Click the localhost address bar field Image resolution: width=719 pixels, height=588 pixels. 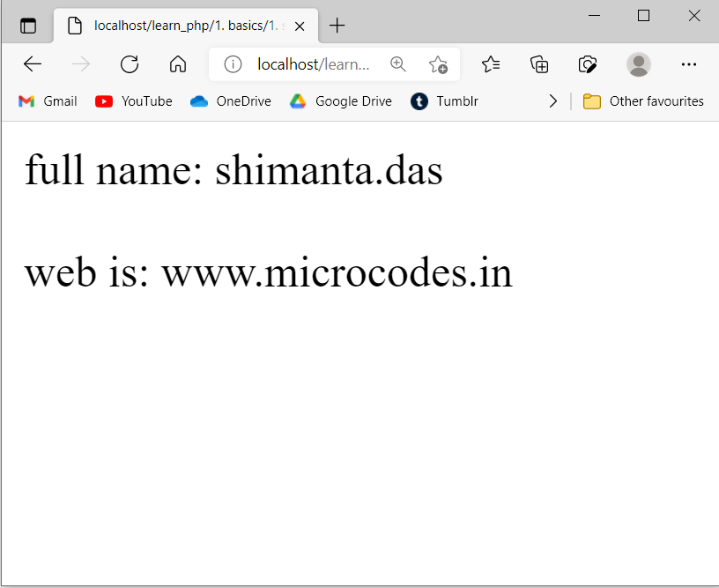[x=313, y=64]
